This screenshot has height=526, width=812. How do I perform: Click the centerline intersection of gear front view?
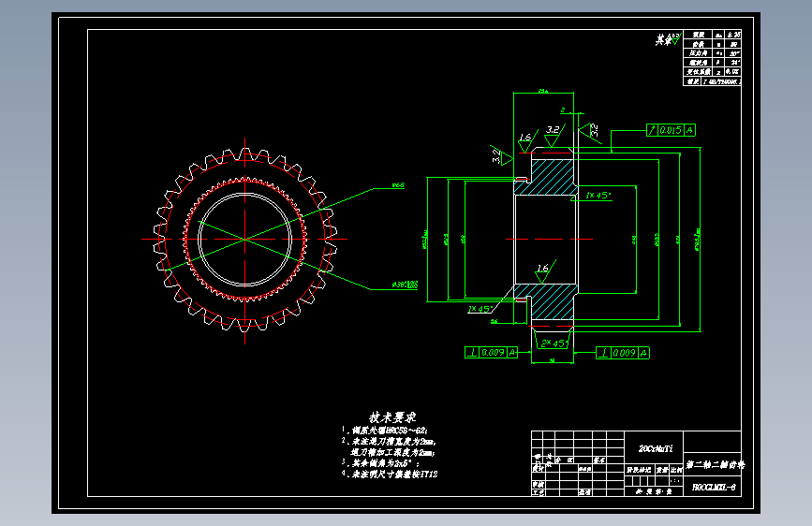(245, 240)
